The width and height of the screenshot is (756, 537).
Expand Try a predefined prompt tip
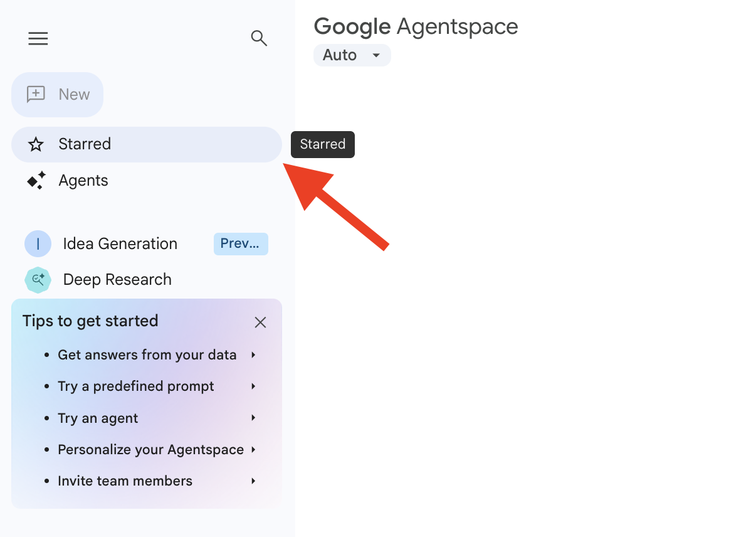[253, 386]
